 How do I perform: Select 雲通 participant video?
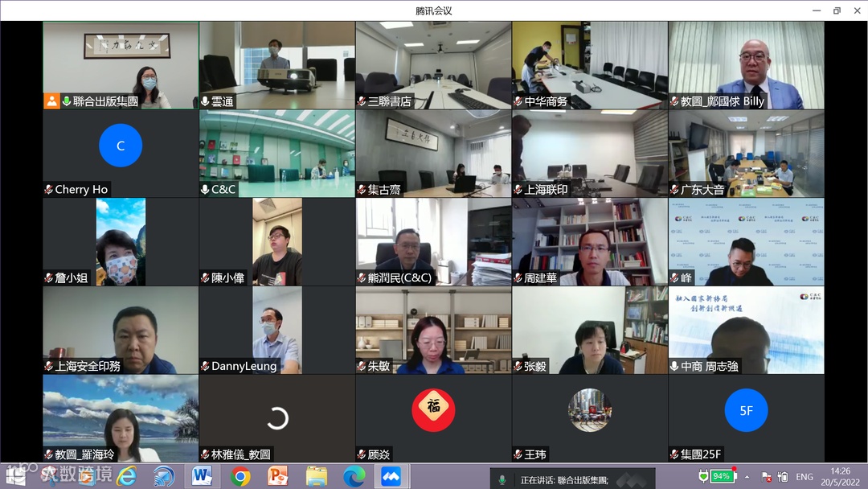(x=276, y=65)
